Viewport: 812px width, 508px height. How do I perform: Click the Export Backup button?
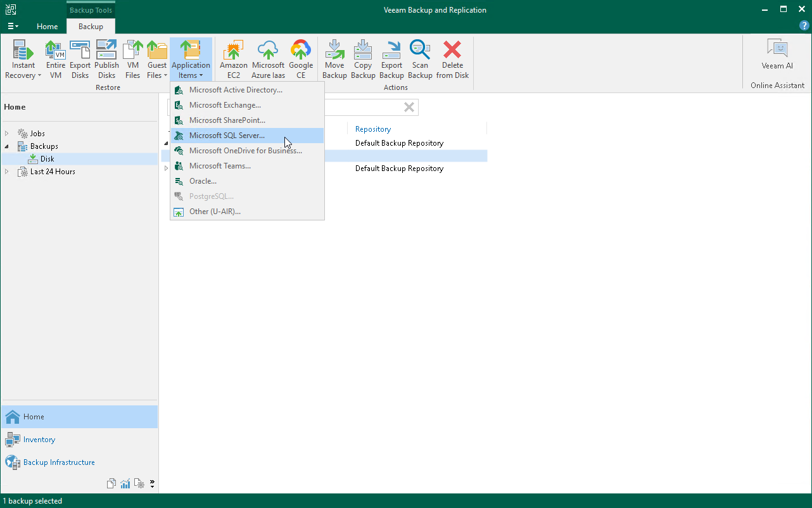[x=391, y=60]
